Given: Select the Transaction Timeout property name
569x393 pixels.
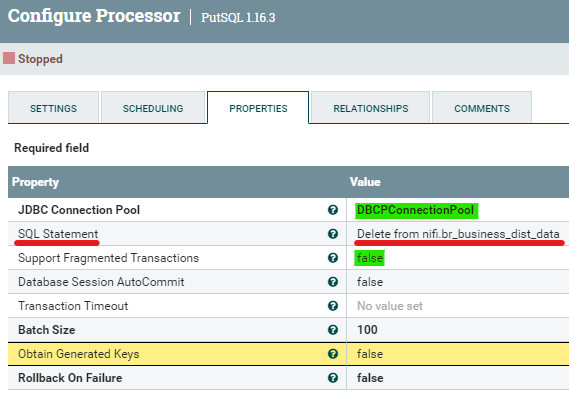Looking at the screenshot, I should coord(73,306).
